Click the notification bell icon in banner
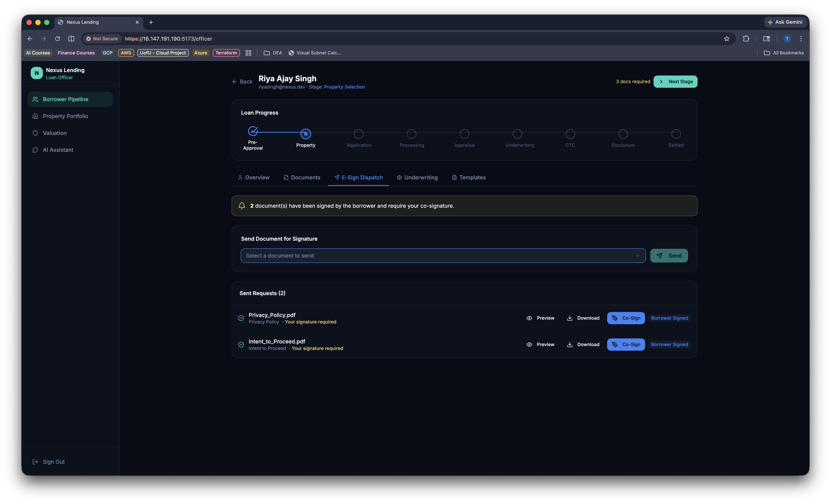The width and height of the screenshot is (831, 504). click(242, 206)
